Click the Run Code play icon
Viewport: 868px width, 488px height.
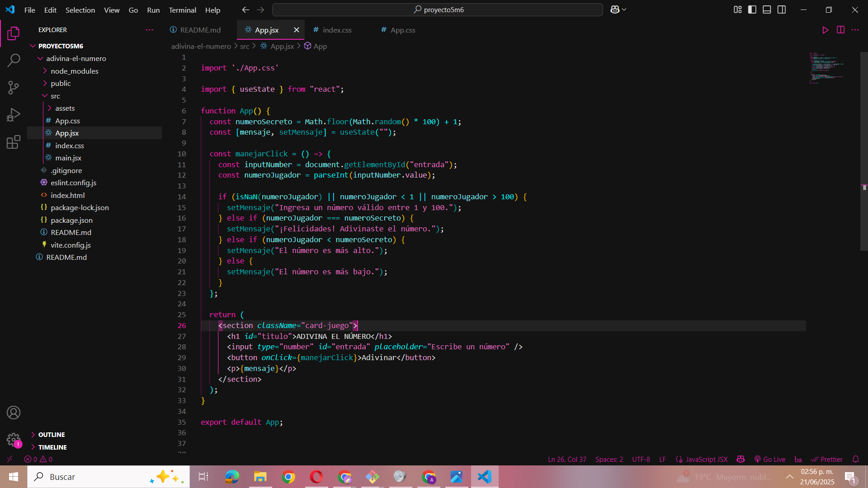826,30
